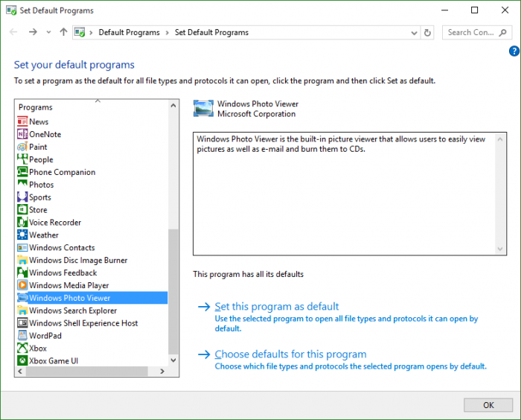Screen dimensions: 521x420
Task: Select Windows Photo Viewer in the list
Action: point(92,298)
